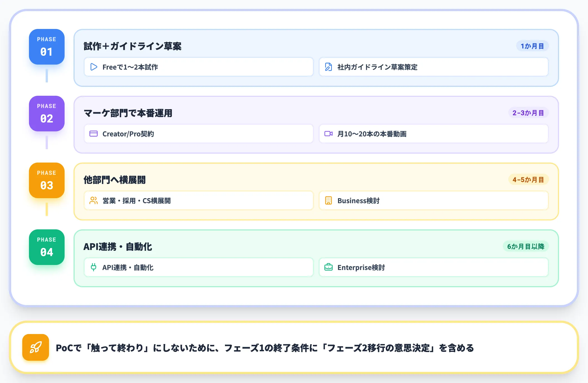Select the orange PHASE 03 badge
The image size is (588, 383).
[47, 180]
